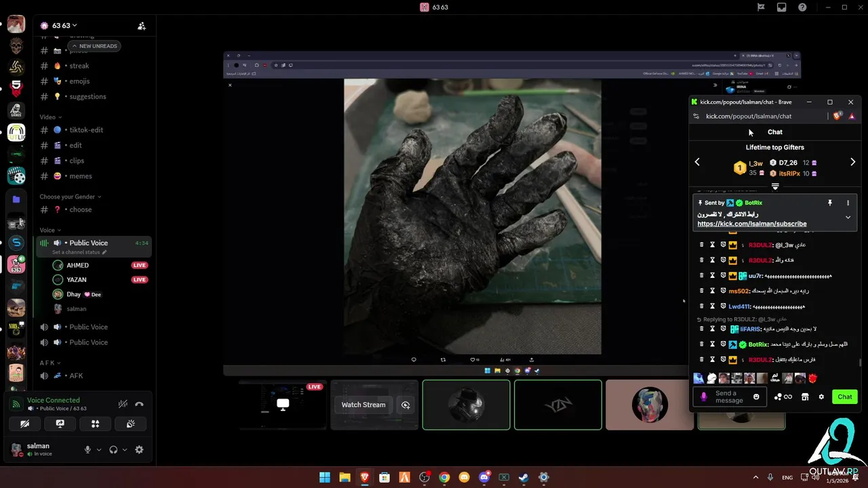Viewport: 868px width, 488px height.
Task: Open Windows Start menu
Action: tap(325, 477)
